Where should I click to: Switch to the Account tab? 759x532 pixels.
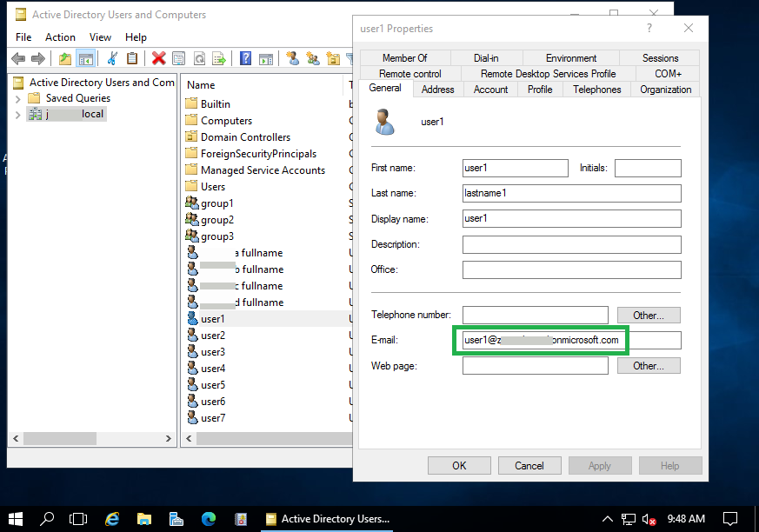pyautogui.click(x=490, y=90)
